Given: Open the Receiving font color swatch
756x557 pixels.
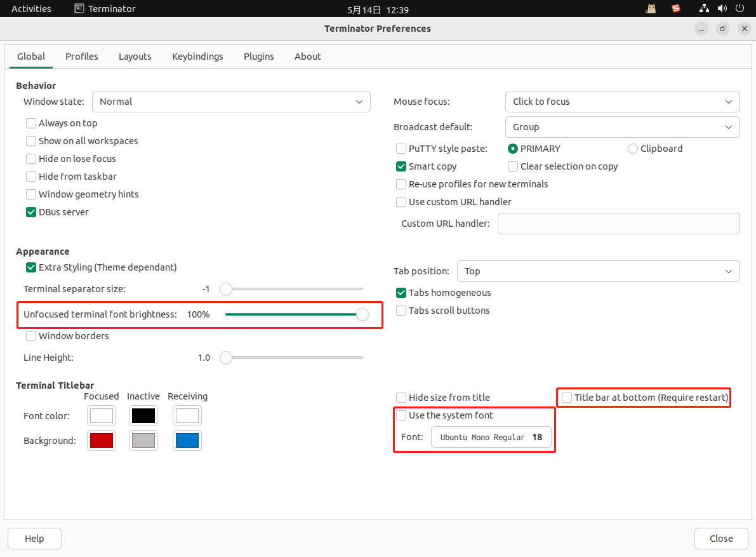Looking at the screenshot, I should click(187, 416).
